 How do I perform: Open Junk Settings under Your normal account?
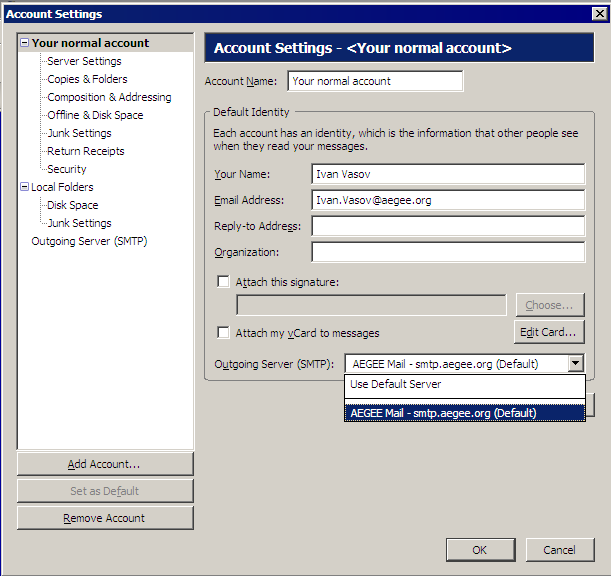(79, 133)
